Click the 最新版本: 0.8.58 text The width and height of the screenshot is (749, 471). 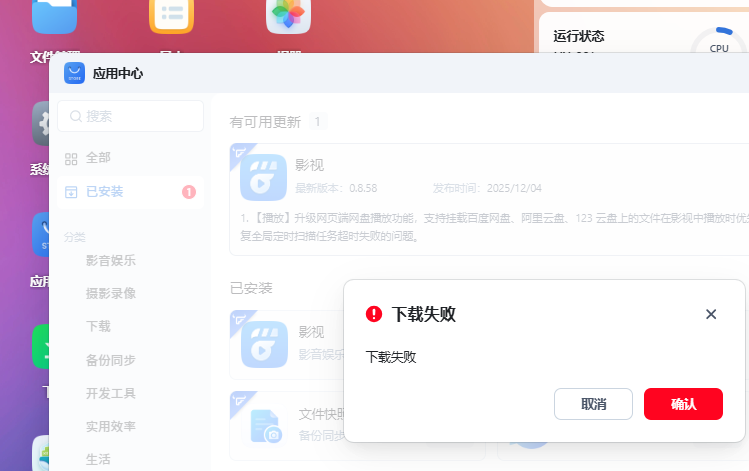tap(336, 188)
